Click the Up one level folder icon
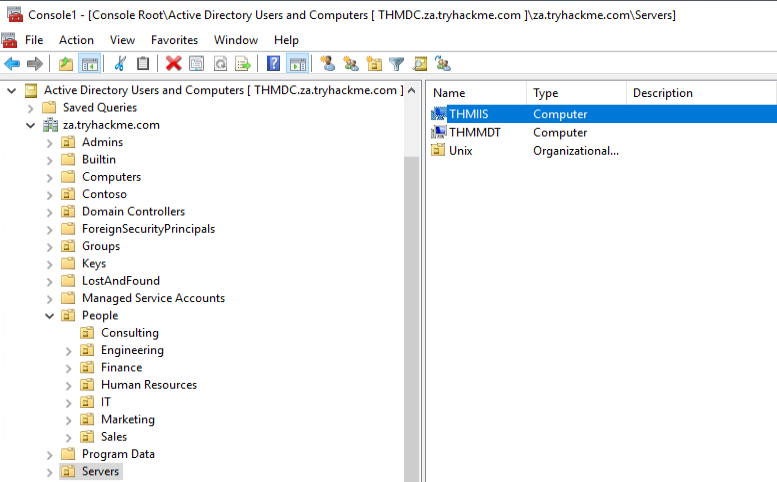This screenshot has width=777, height=482. coord(66,64)
